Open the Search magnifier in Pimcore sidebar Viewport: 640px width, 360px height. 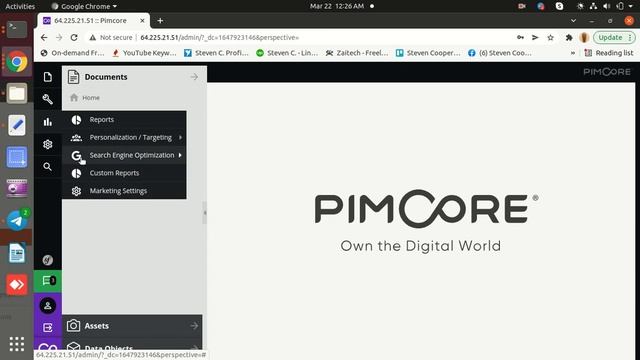point(48,167)
